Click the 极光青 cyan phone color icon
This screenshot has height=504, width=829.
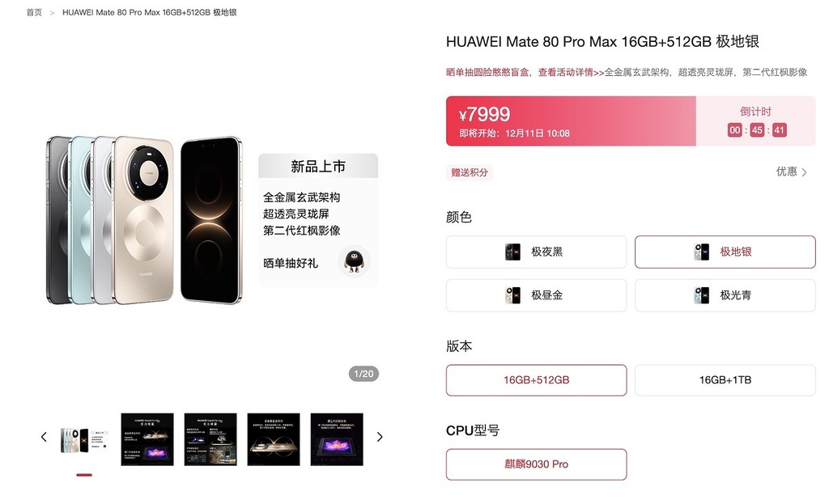tap(701, 295)
